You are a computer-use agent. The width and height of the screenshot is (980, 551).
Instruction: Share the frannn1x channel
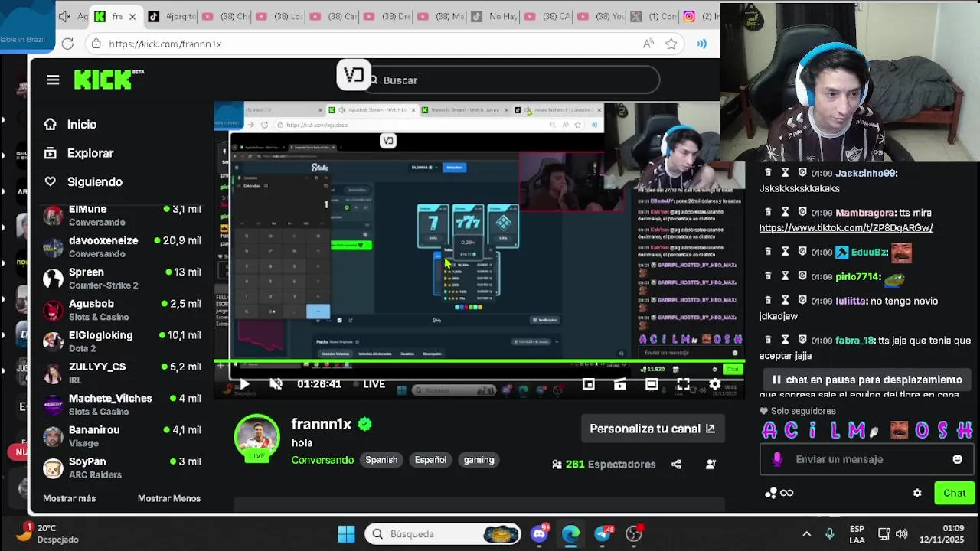tap(676, 464)
